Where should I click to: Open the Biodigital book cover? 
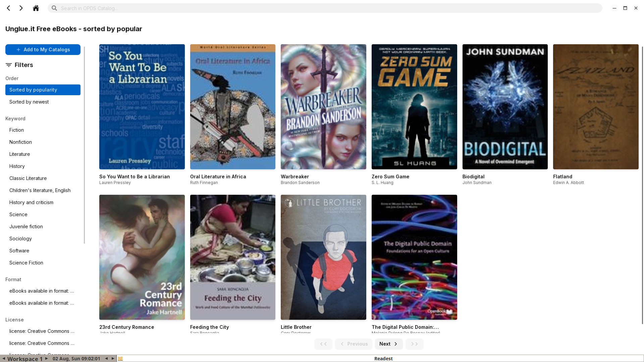(x=505, y=107)
